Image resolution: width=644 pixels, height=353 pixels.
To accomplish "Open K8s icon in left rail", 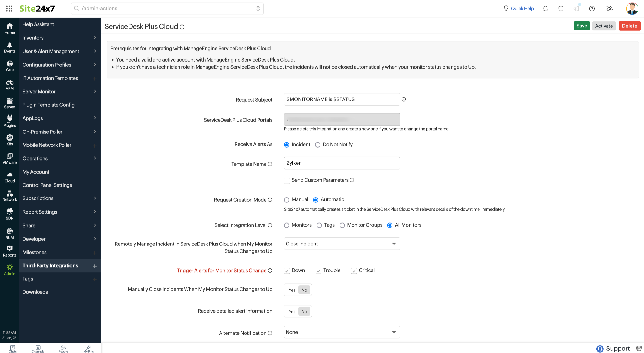I will (10, 140).
